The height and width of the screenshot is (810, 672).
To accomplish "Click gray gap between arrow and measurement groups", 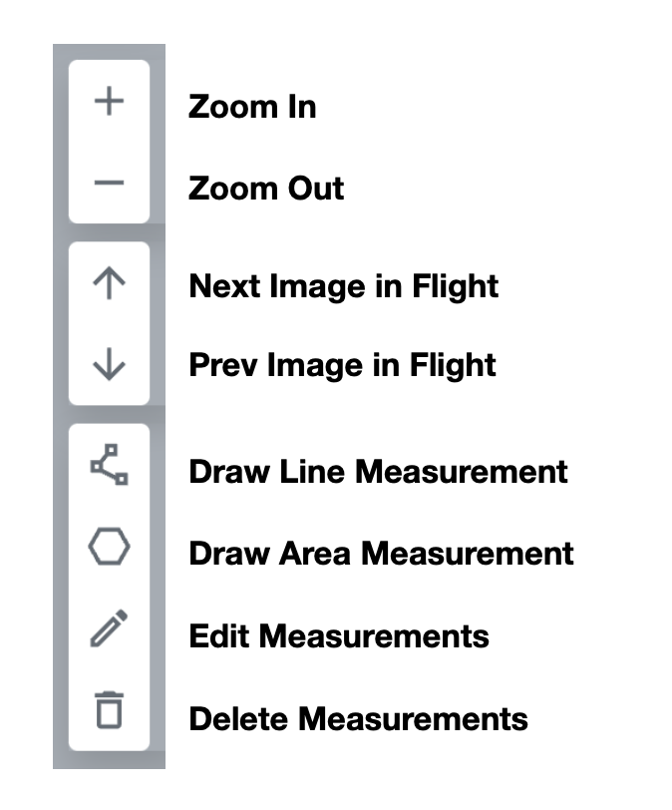I will click(x=109, y=414).
